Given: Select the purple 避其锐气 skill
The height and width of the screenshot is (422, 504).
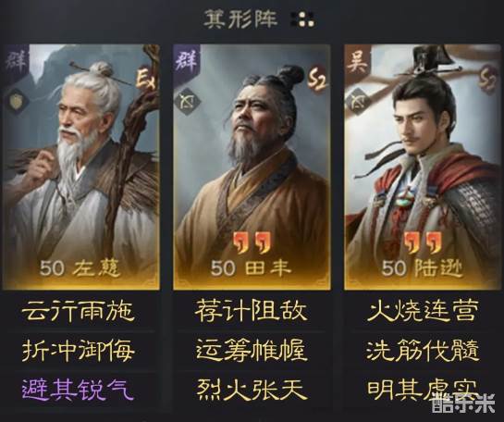Looking at the screenshot, I should [78, 390].
